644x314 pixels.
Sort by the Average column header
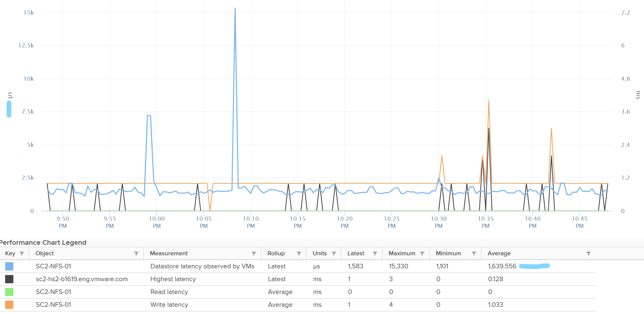(499, 253)
